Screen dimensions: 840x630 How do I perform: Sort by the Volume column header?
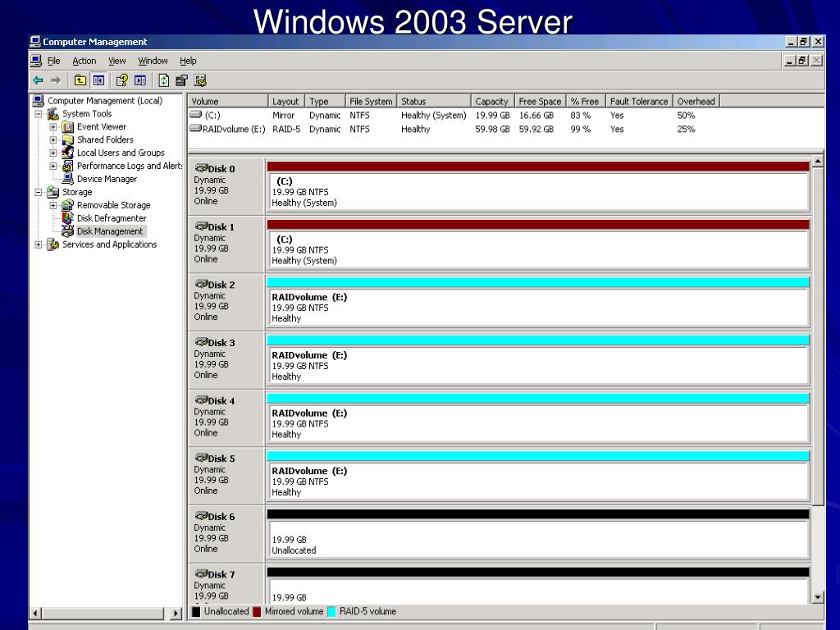(x=228, y=101)
